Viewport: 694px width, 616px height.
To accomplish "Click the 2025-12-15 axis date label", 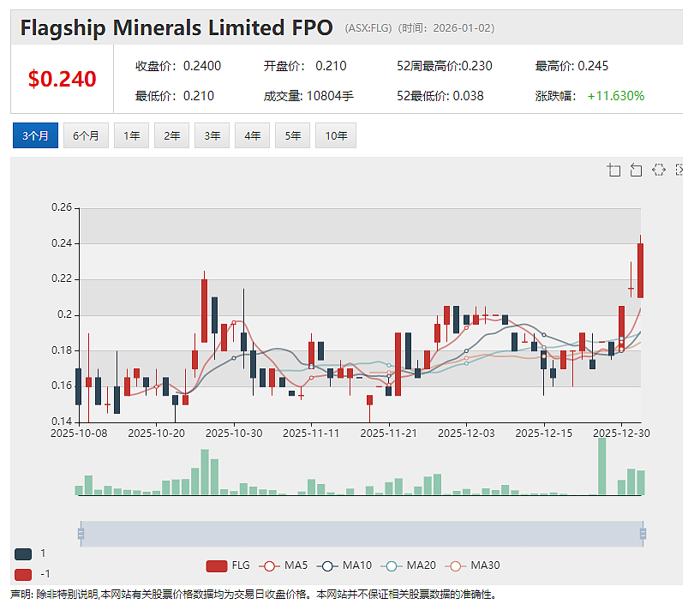I will click(543, 434).
